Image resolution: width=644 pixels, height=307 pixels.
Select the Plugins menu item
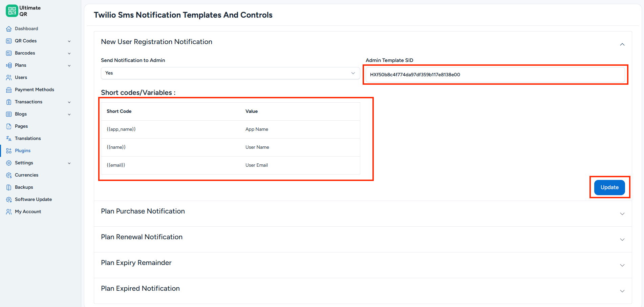coord(23,151)
